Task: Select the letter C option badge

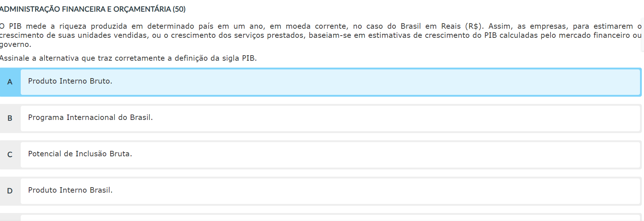Action: [10, 155]
